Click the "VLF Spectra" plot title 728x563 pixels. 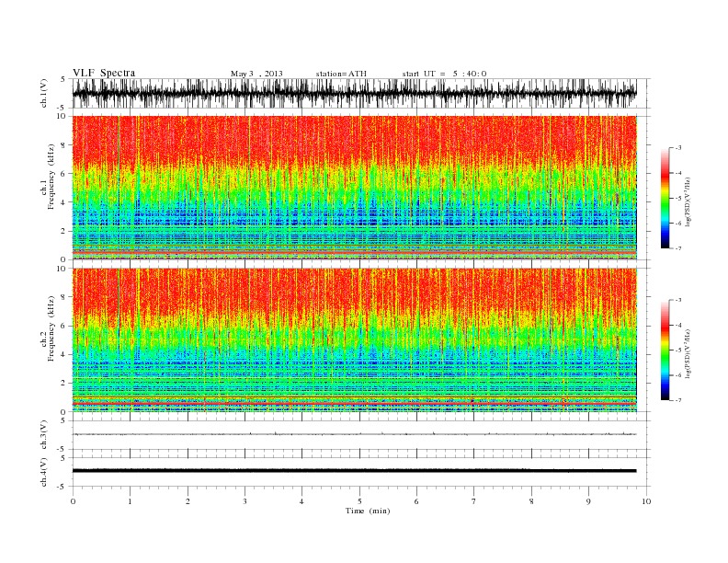104,73
